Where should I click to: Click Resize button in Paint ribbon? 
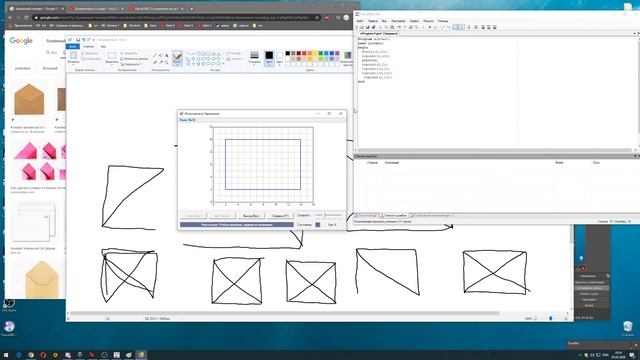(134, 59)
